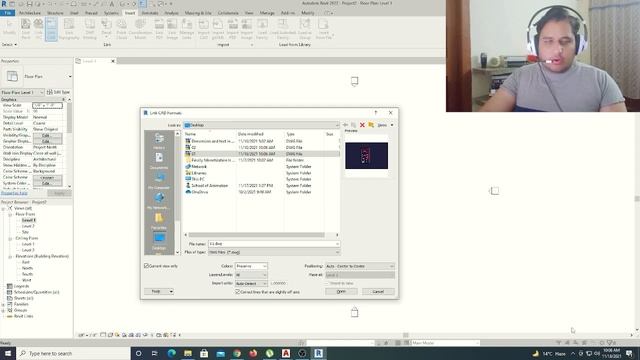The width and height of the screenshot is (640, 360).
Task: Click the Link Topography ribbon icon
Action: click(69, 29)
